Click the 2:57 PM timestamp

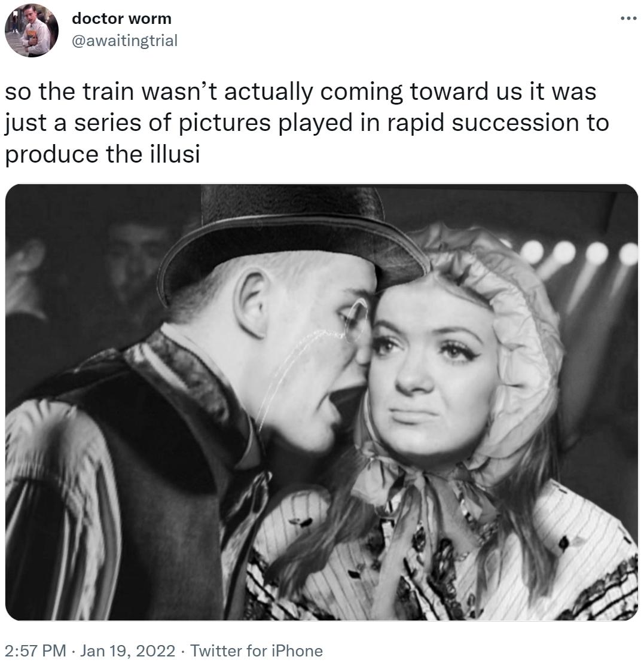pyautogui.click(x=35, y=650)
